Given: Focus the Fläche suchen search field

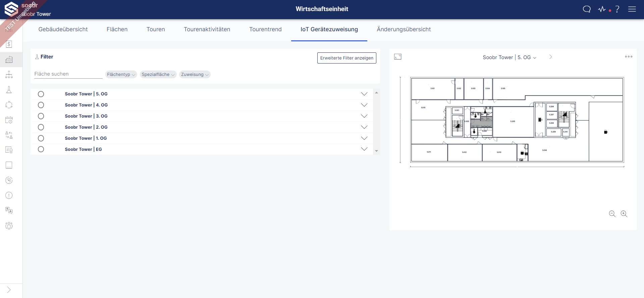Looking at the screenshot, I should pyautogui.click(x=68, y=74).
